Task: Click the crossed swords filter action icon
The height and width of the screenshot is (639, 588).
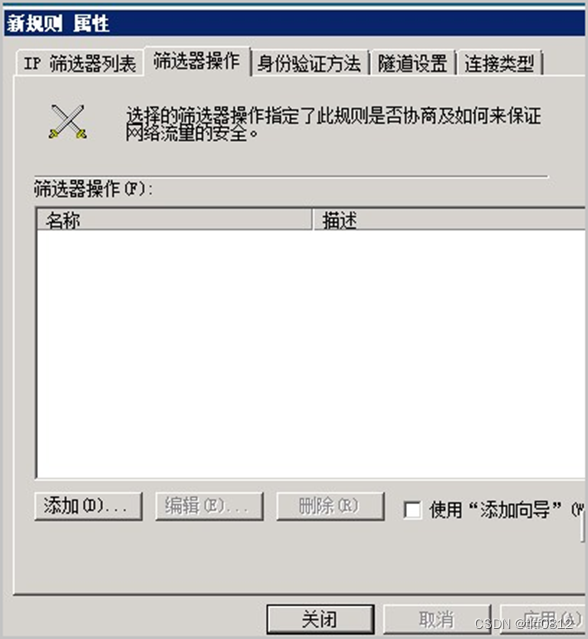Action: point(68,121)
